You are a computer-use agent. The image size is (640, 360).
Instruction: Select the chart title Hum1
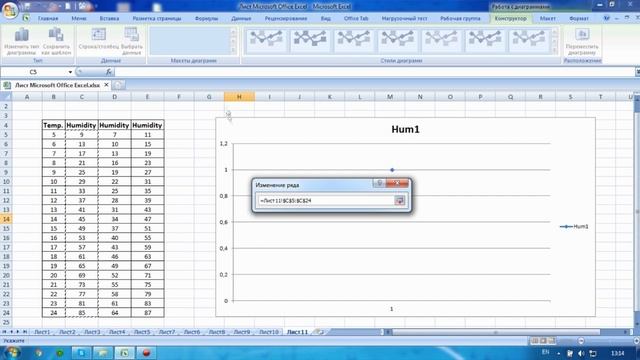click(x=405, y=129)
